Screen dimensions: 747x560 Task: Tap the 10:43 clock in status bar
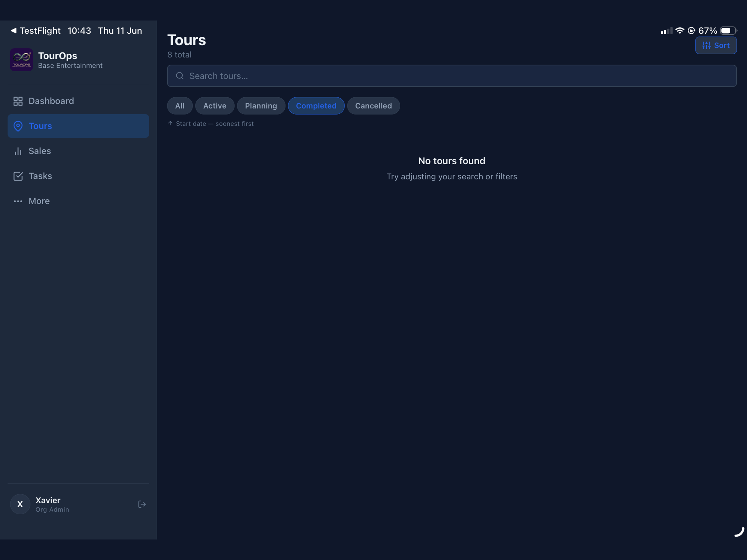79,30
